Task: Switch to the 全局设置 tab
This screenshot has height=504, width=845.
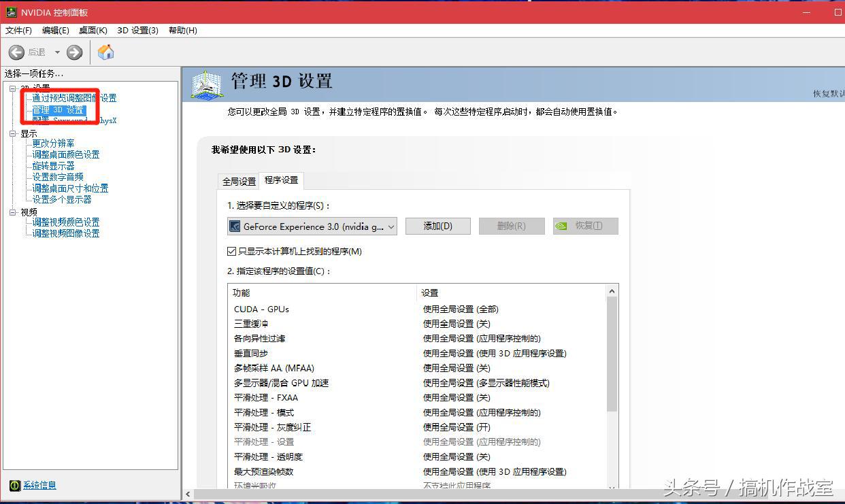Action: (x=238, y=181)
